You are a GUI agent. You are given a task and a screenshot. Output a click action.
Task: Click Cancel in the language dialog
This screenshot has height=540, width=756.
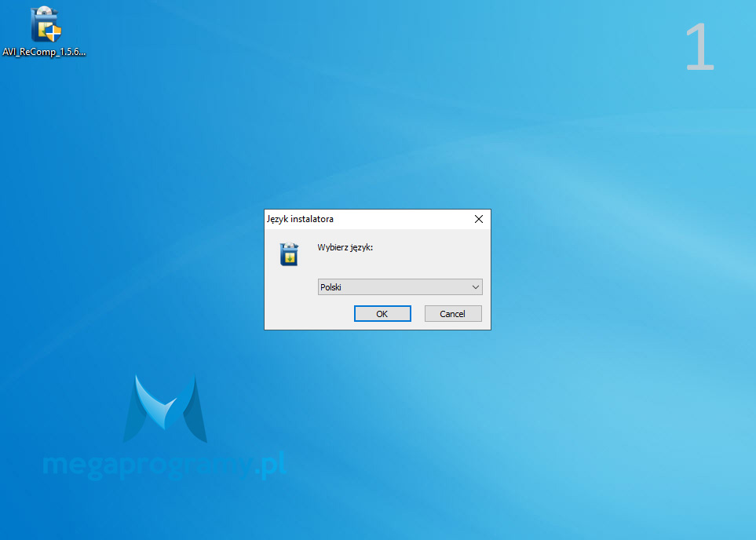pyautogui.click(x=453, y=313)
